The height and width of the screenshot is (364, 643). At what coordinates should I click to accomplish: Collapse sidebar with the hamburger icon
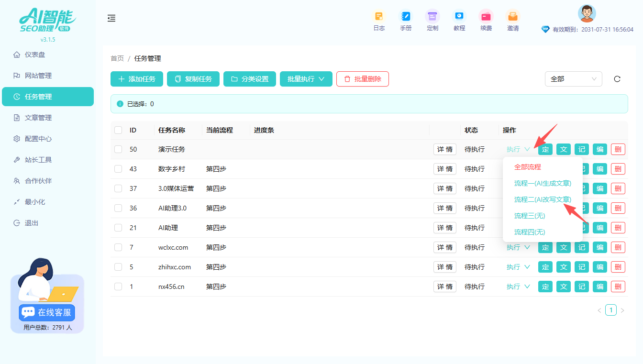(111, 18)
